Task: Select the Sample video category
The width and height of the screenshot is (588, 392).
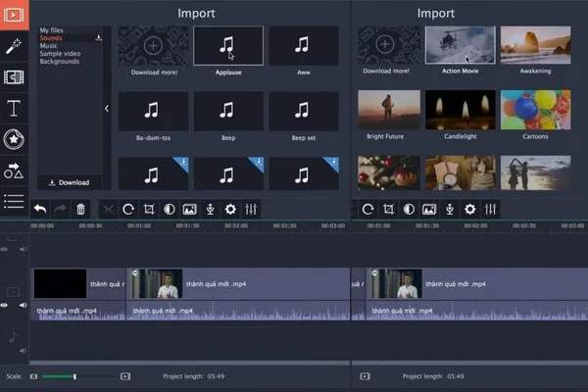Action: (60, 53)
